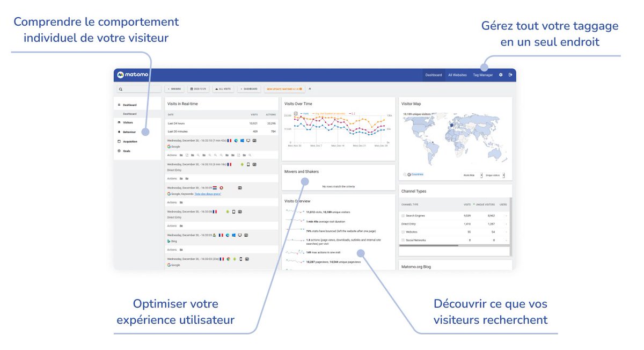The height and width of the screenshot is (350, 644).
Task: Sort Channel Types by the Visits column
Action: [467, 205]
